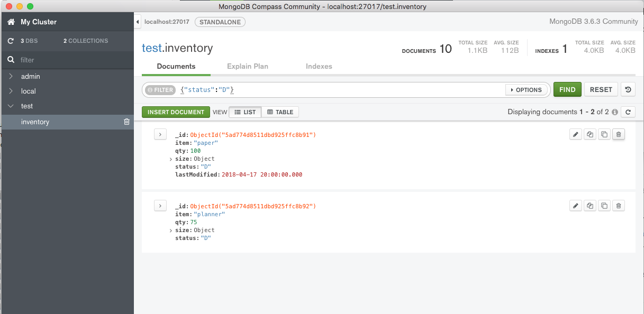Delete the paper document

(x=619, y=134)
